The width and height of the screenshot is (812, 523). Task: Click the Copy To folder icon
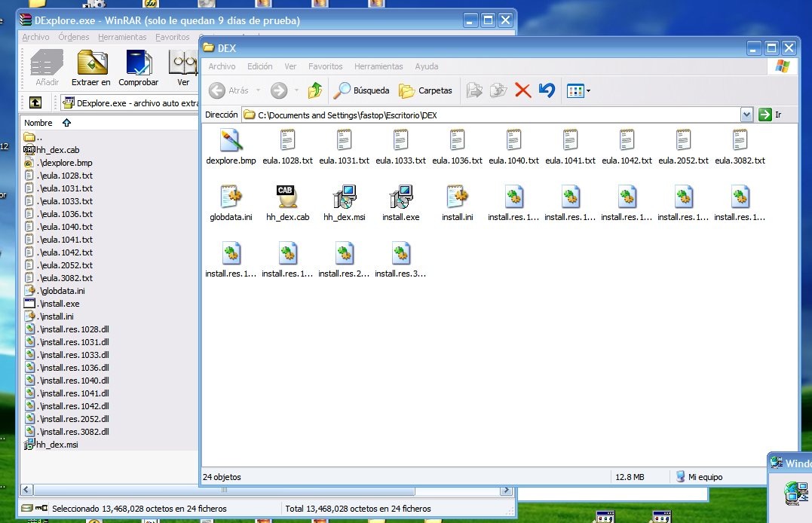tap(498, 90)
